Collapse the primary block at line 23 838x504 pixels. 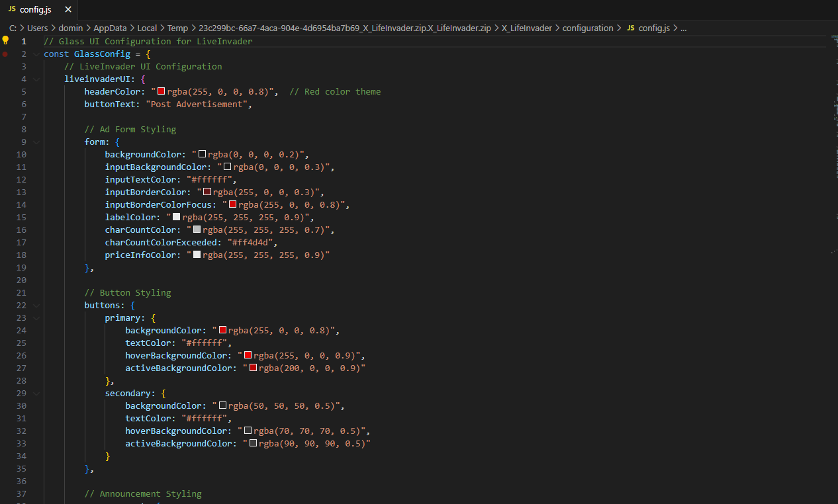click(x=36, y=317)
